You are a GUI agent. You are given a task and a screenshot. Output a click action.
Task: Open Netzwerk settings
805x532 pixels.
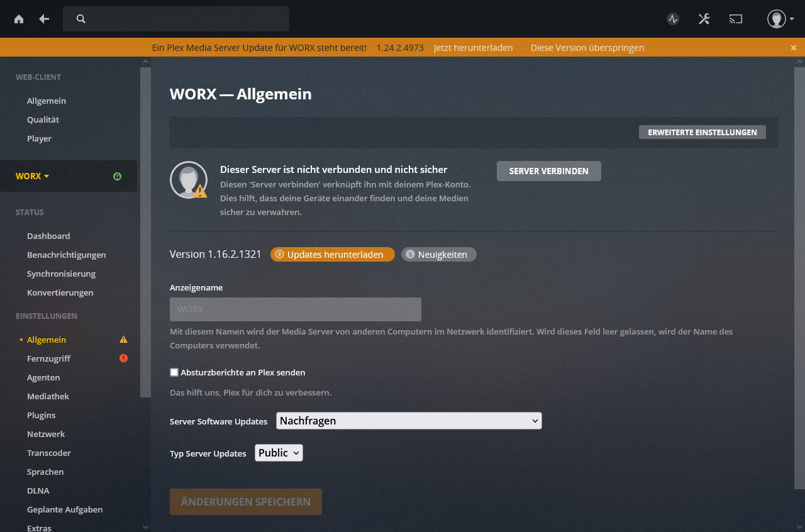click(46, 434)
